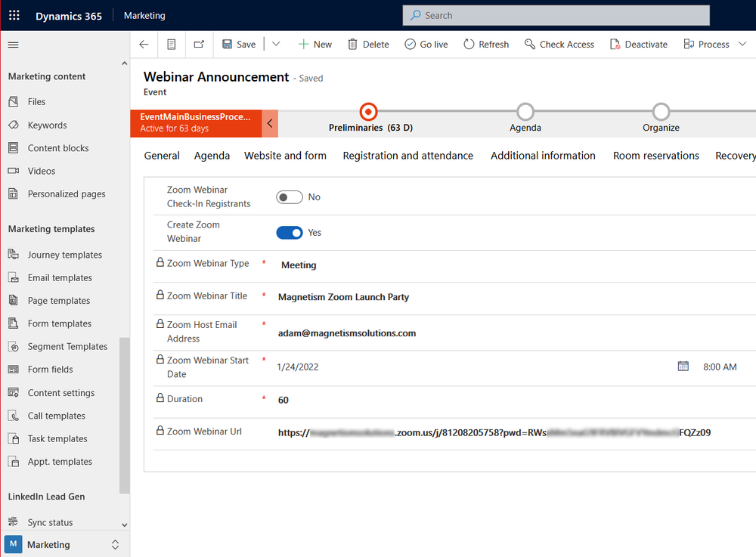The image size is (756, 557).
Task: Collapse the site map hamburger menu
Action: 14,45
